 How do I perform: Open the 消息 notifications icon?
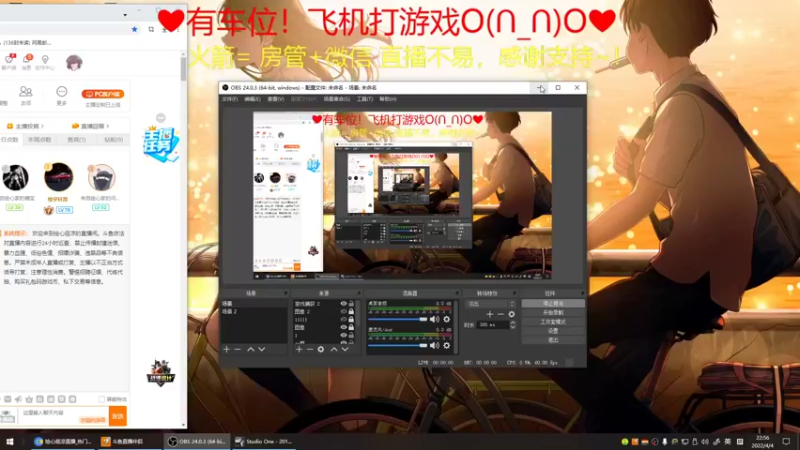(27, 62)
